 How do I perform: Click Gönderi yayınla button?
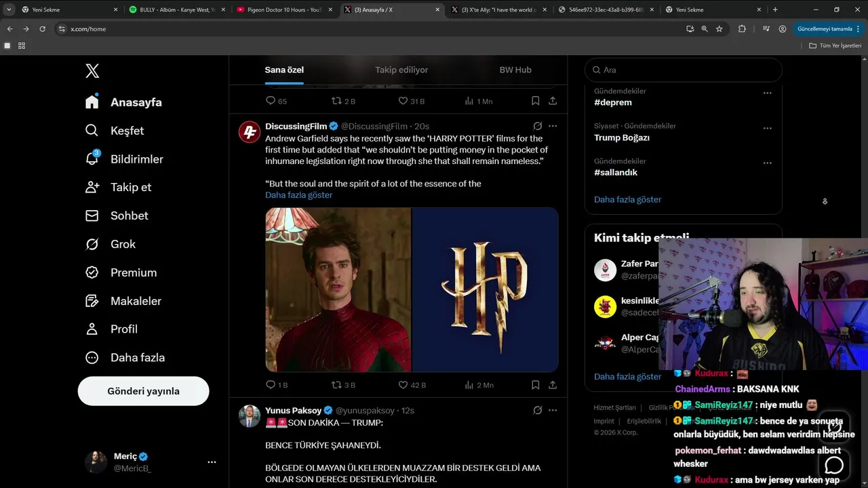tap(144, 391)
